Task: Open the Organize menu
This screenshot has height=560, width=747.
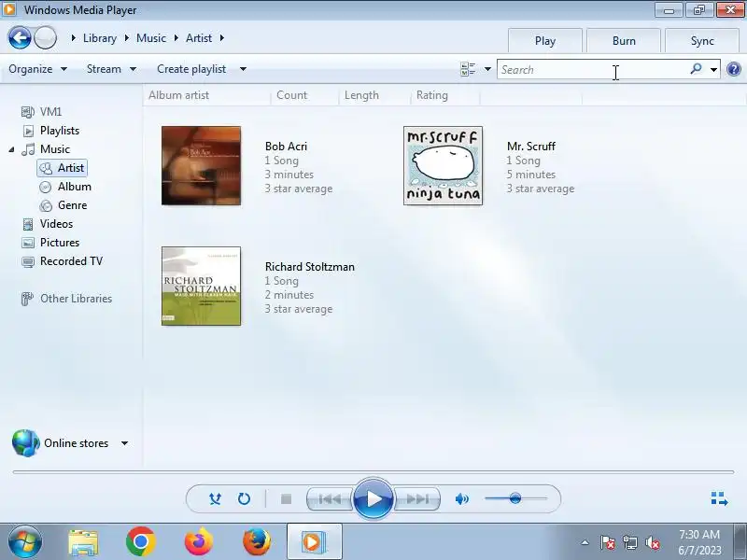Action: click(x=37, y=69)
